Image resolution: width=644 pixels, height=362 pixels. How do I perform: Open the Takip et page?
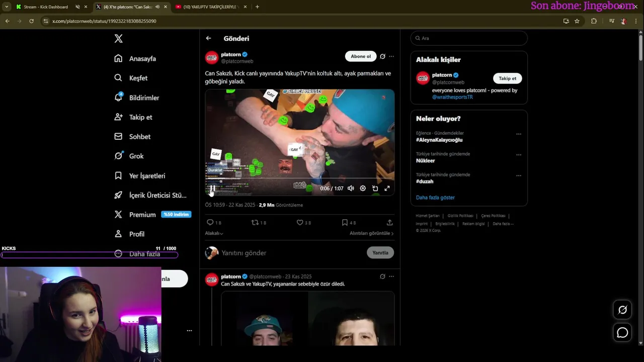pyautogui.click(x=133, y=117)
